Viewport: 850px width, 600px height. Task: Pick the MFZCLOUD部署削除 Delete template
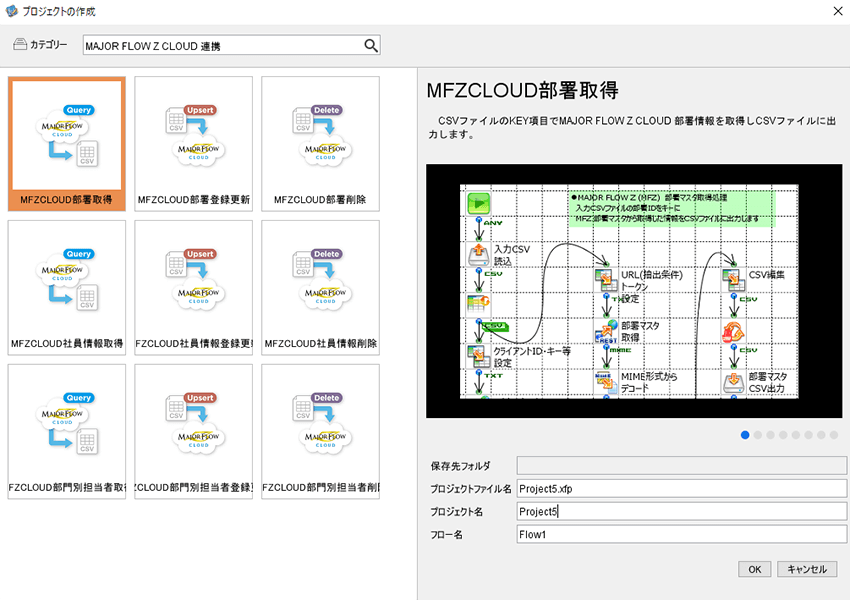pyautogui.click(x=320, y=144)
